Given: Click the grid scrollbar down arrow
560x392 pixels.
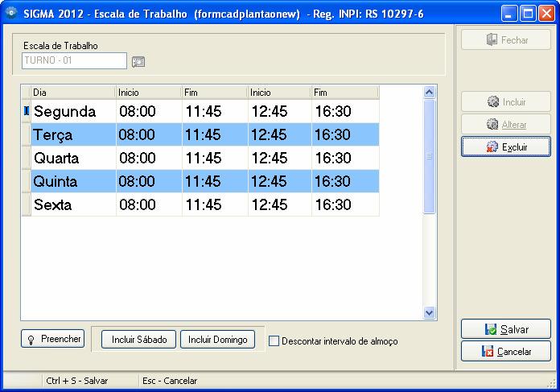Looking at the screenshot, I should (429, 312).
